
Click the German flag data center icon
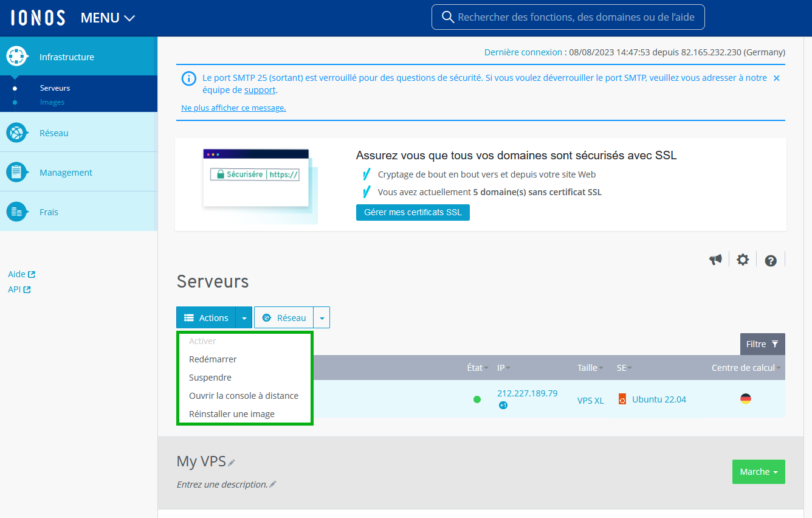[746, 399]
